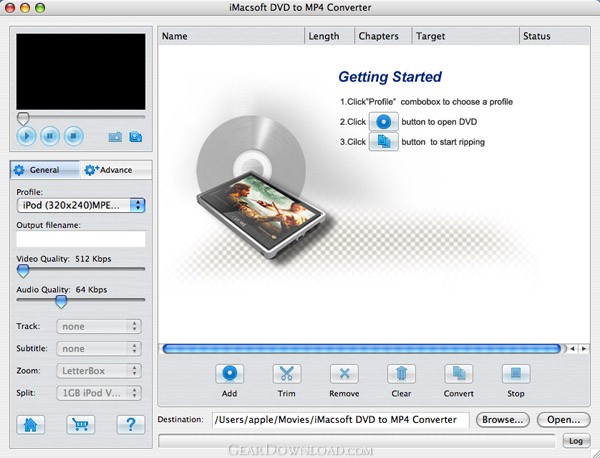Click the black video preview area

(x=81, y=72)
